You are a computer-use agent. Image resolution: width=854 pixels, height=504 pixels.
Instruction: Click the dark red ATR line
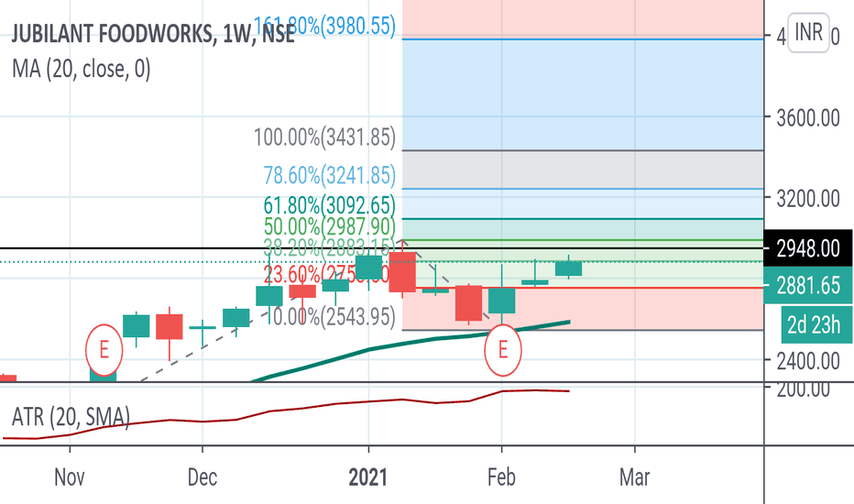coord(285,410)
